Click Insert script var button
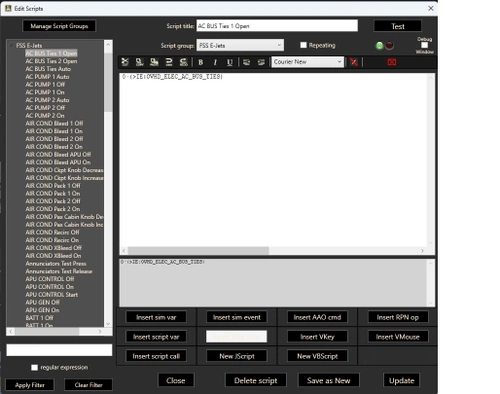The height and width of the screenshot is (394, 500). point(156,337)
